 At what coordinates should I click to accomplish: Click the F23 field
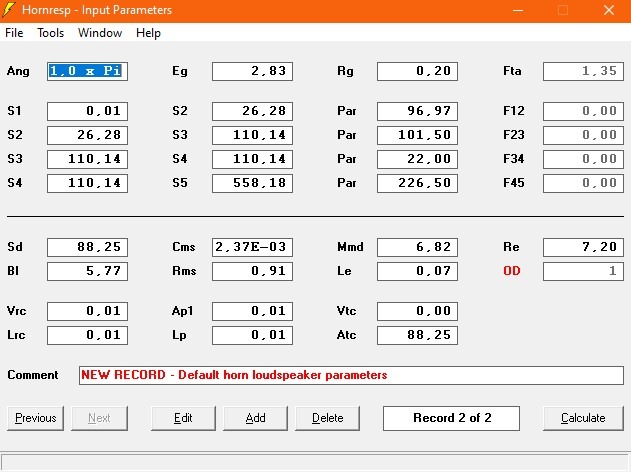pyautogui.click(x=583, y=135)
